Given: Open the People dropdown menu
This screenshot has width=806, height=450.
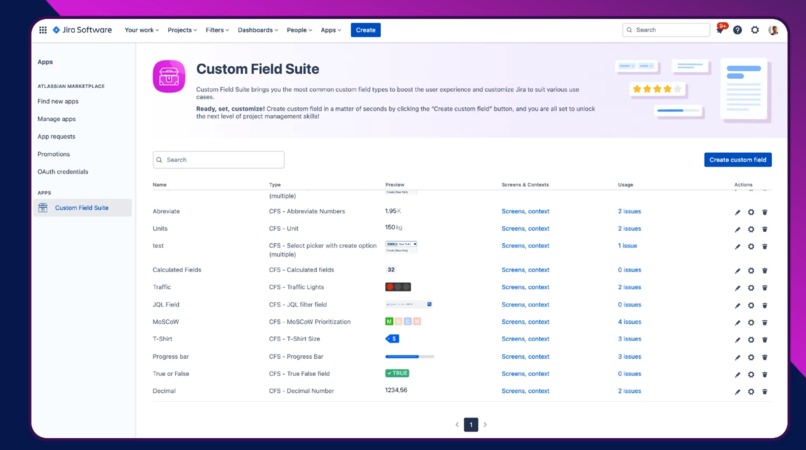Looking at the screenshot, I should tap(299, 30).
